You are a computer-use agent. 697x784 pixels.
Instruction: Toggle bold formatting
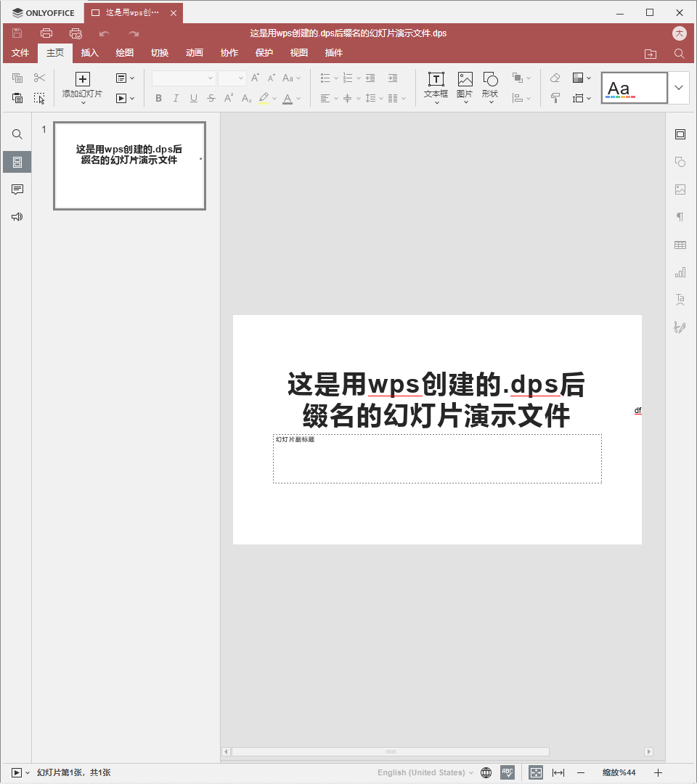pyautogui.click(x=158, y=97)
